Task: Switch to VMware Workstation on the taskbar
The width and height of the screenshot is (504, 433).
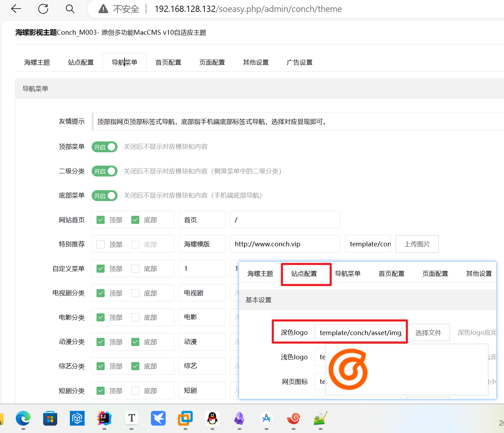Action: click(x=185, y=418)
